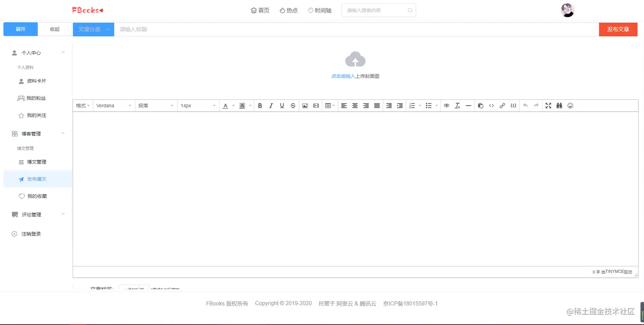The height and width of the screenshot is (325, 644).
Task: Open the 格式 format menu
Action: tap(83, 106)
